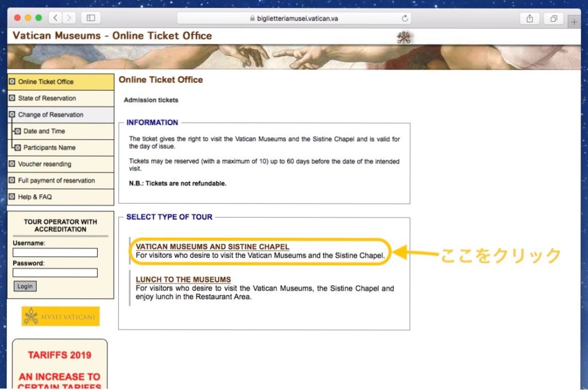
Task: Open Change of Reservation in the side menu
Action: coord(61,115)
